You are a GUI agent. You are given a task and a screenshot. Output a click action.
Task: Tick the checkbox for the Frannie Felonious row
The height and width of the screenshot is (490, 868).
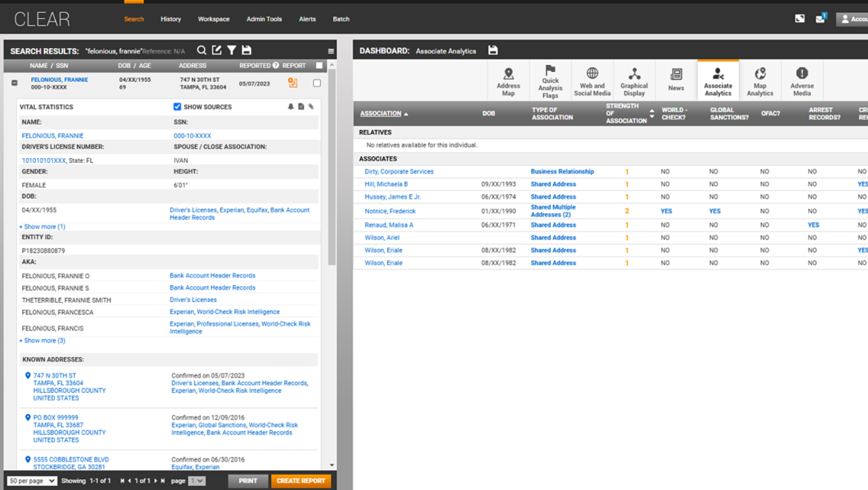click(x=317, y=83)
